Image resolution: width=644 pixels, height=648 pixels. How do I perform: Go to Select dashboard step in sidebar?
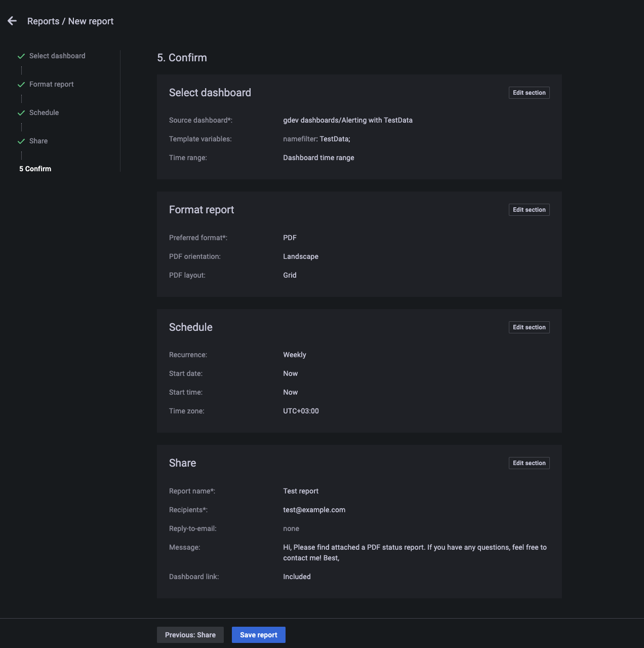point(57,56)
